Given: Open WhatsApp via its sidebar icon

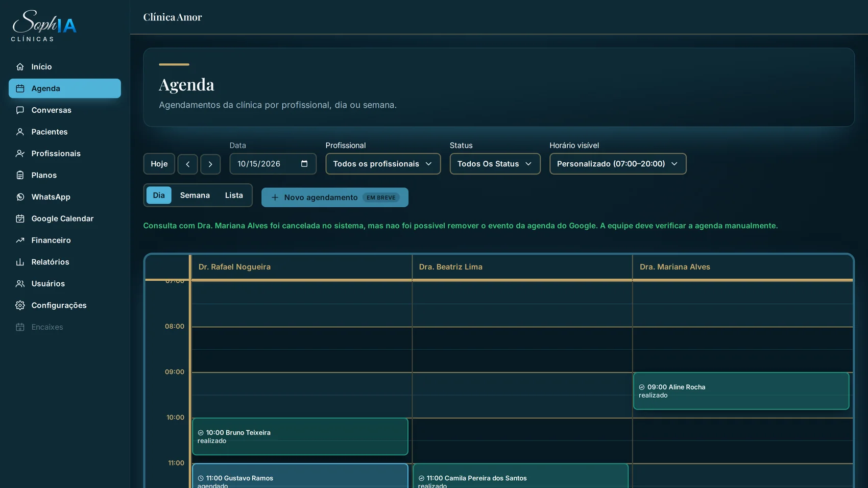Looking at the screenshot, I should (20, 197).
